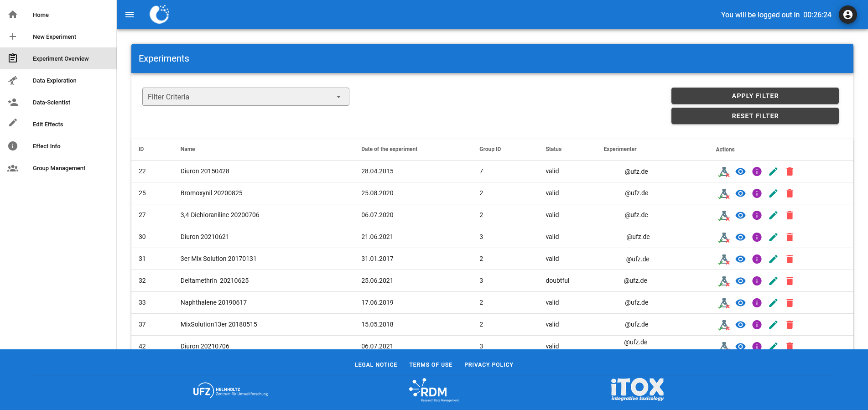Screen dimensions: 868x410
Task: Open analysis icon for Diuron 20150428
Action: tap(724, 171)
